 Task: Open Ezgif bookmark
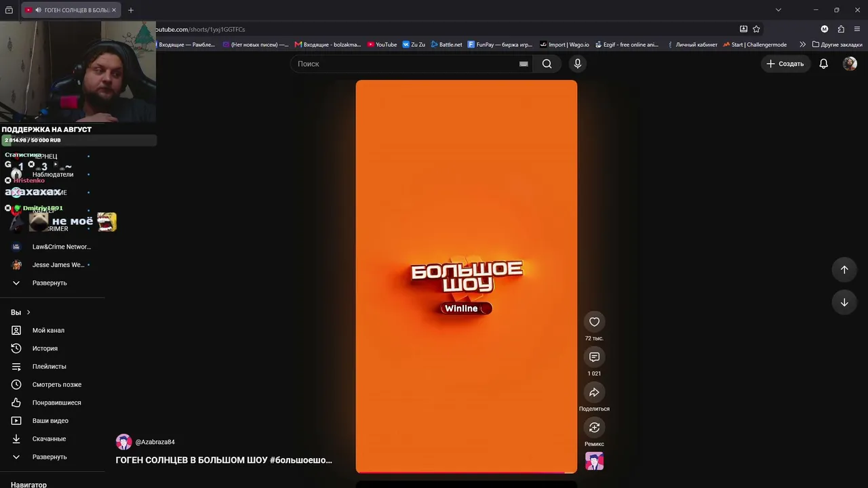(626, 45)
